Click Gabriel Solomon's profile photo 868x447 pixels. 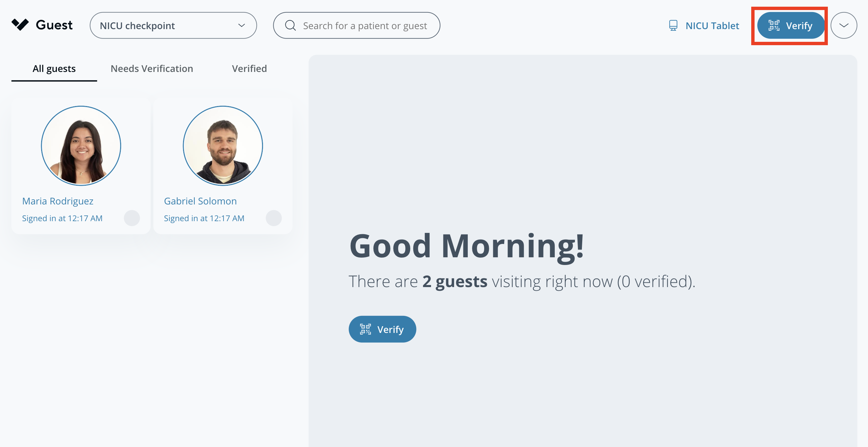[223, 146]
